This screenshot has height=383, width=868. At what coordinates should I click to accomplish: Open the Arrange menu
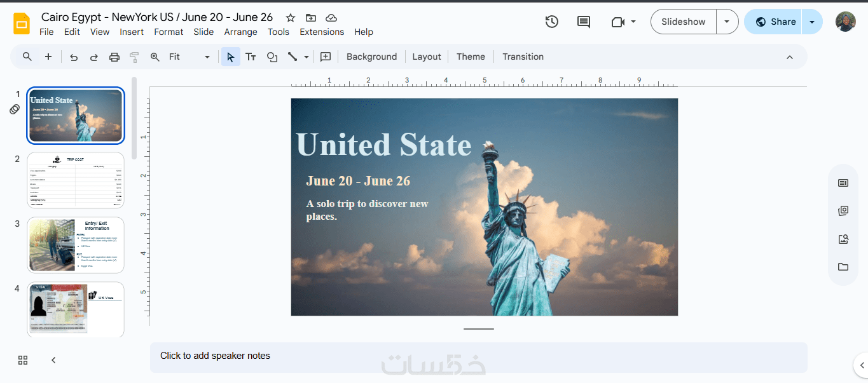click(240, 32)
